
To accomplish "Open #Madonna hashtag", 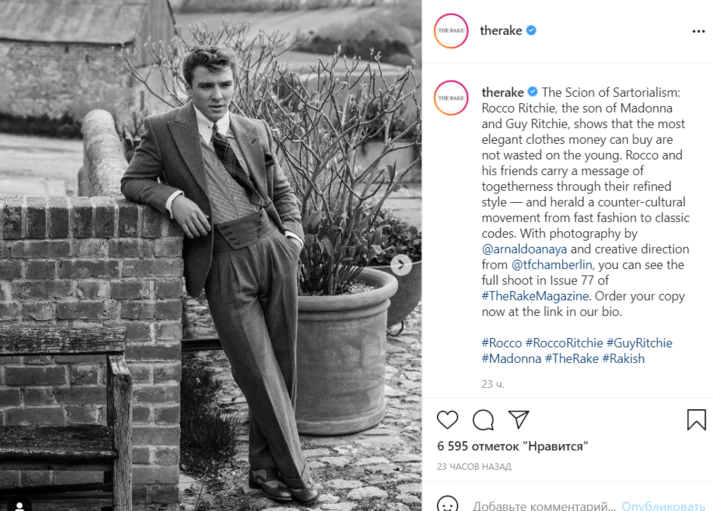I will tap(510, 358).
